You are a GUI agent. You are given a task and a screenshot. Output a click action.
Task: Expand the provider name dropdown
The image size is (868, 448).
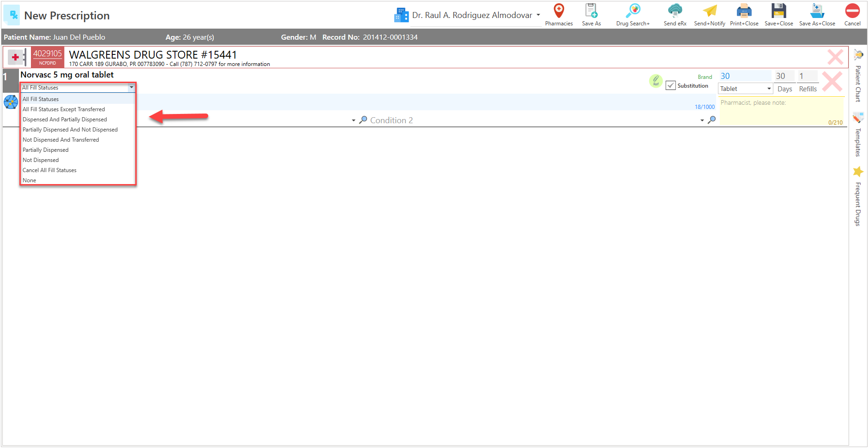(x=538, y=15)
